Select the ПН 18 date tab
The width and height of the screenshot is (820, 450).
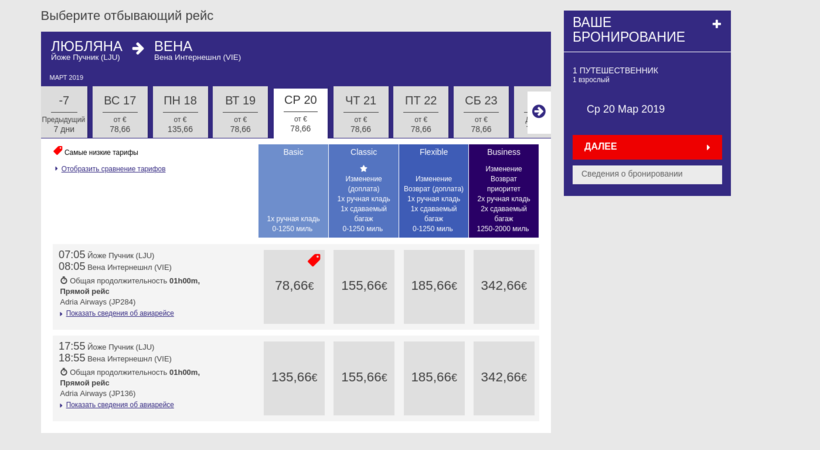pos(180,112)
